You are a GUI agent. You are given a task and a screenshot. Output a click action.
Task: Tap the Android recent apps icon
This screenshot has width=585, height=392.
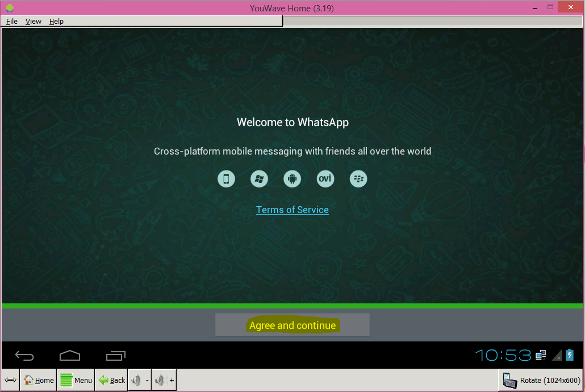pyautogui.click(x=116, y=356)
